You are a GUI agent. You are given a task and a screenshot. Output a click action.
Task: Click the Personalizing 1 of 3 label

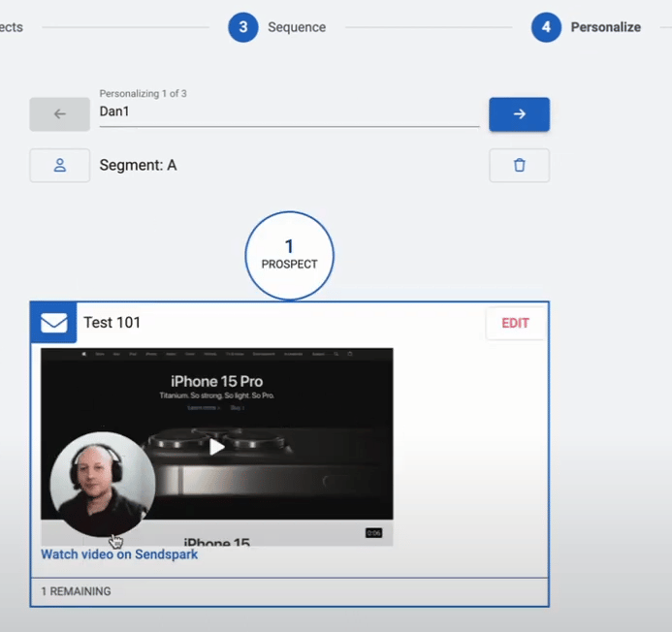(x=144, y=93)
